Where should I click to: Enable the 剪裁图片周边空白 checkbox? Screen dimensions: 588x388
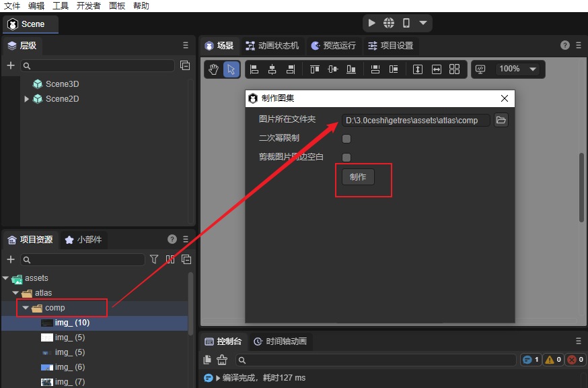pyautogui.click(x=346, y=157)
